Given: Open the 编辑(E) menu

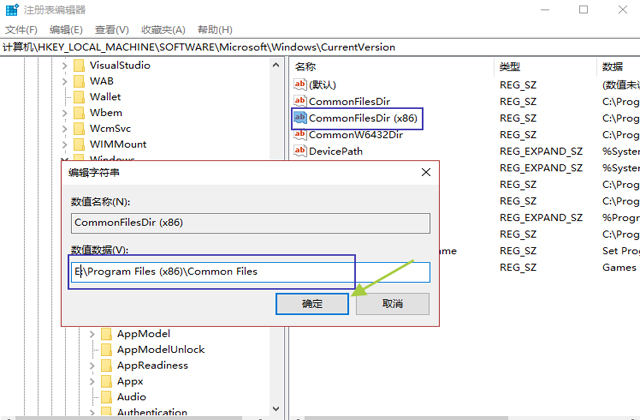Looking at the screenshot, I should click(x=66, y=30).
